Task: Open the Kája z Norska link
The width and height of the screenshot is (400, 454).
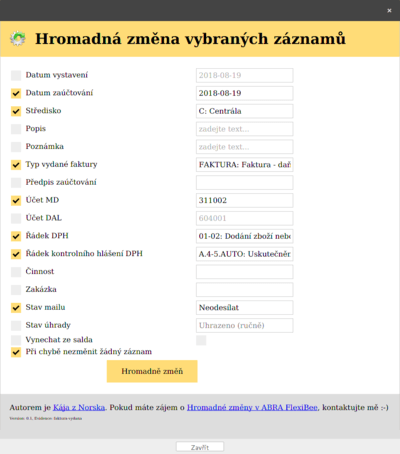Action: tap(79, 407)
